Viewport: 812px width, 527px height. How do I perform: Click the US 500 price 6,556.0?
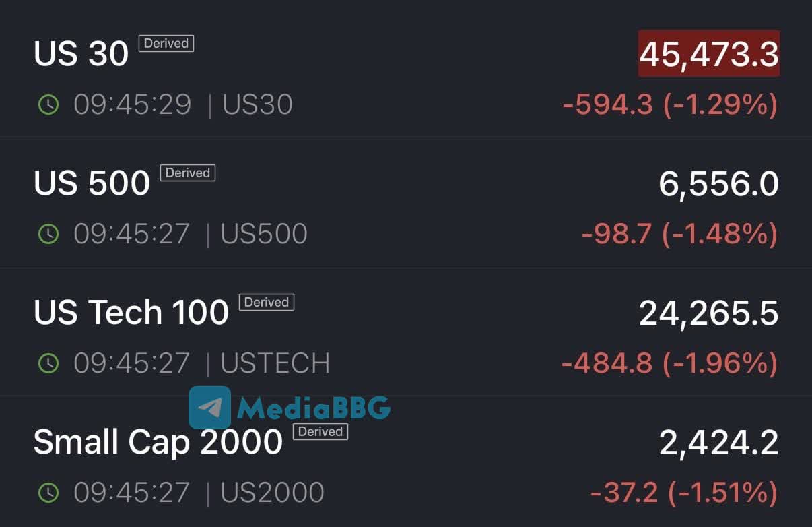click(x=718, y=183)
